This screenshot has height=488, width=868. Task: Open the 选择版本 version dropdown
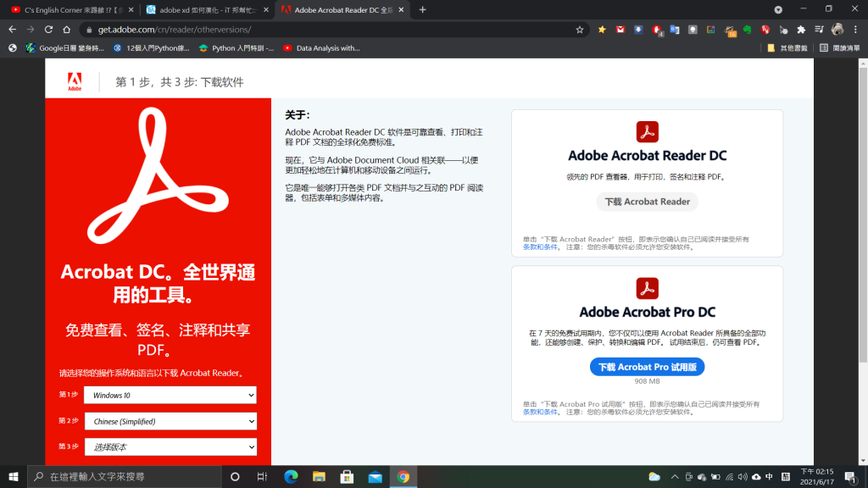[x=170, y=447]
